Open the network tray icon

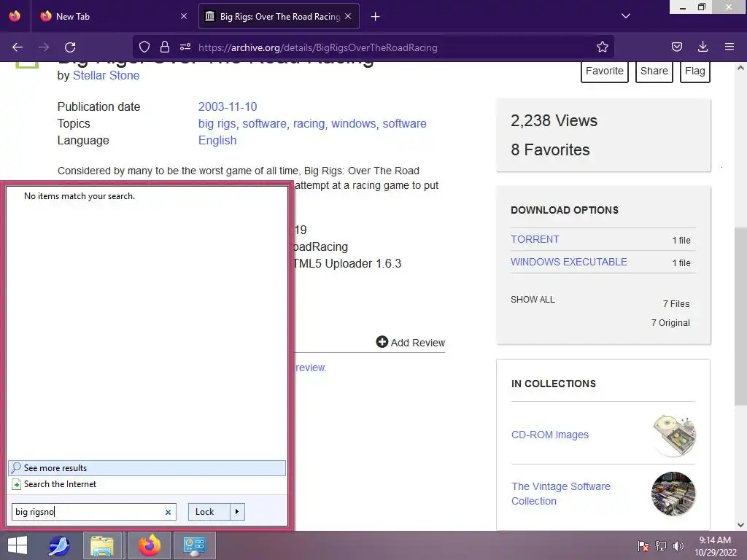[661, 546]
